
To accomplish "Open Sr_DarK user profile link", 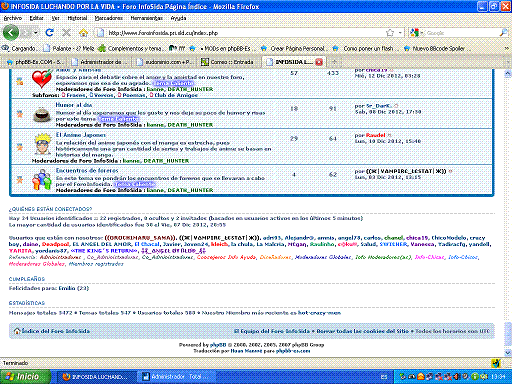I will [379, 106].
